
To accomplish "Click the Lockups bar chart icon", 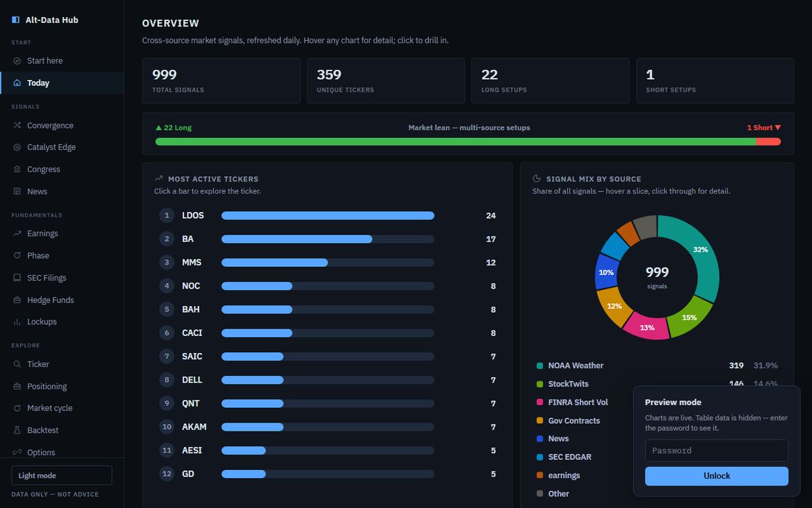I will [17, 322].
